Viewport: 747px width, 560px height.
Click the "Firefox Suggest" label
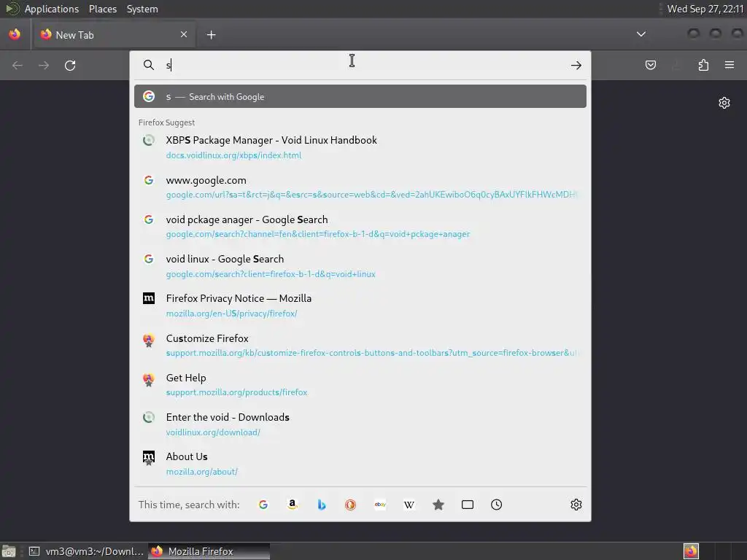coord(166,122)
